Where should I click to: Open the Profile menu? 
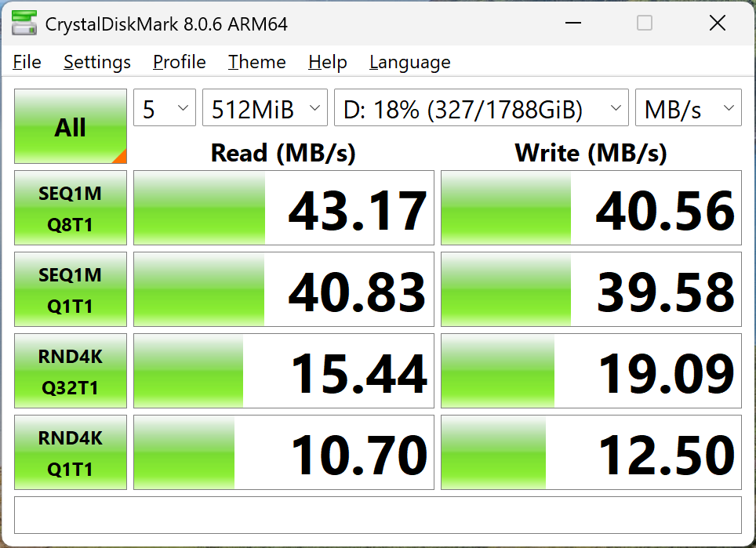tap(179, 62)
